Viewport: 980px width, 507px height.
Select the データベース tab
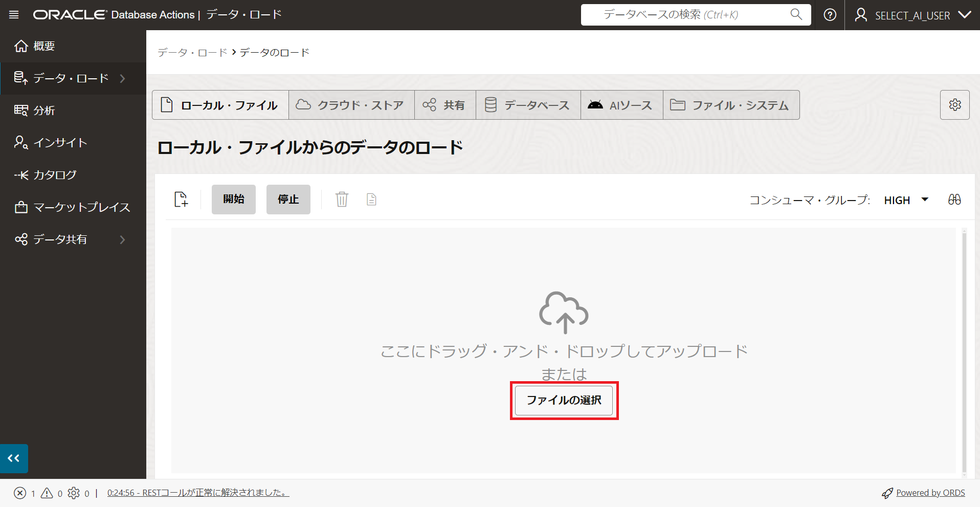tap(527, 105)
